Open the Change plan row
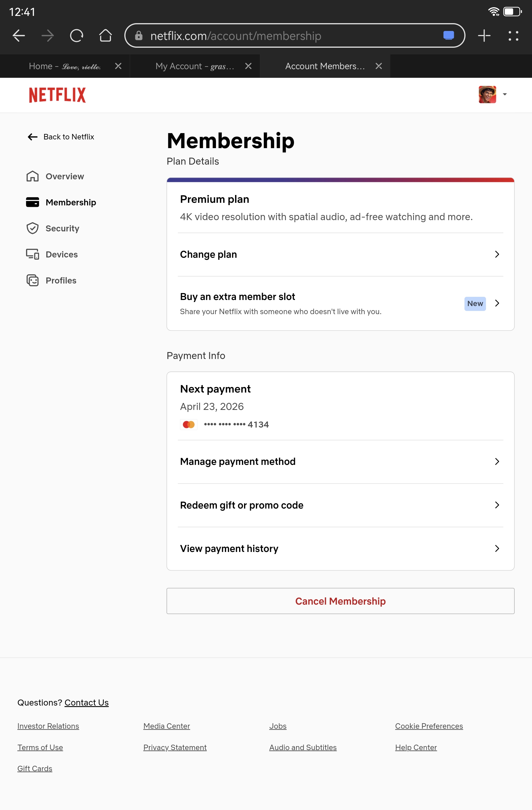The width and height of the screenshot is (532, 810). (x=340, y=254)
